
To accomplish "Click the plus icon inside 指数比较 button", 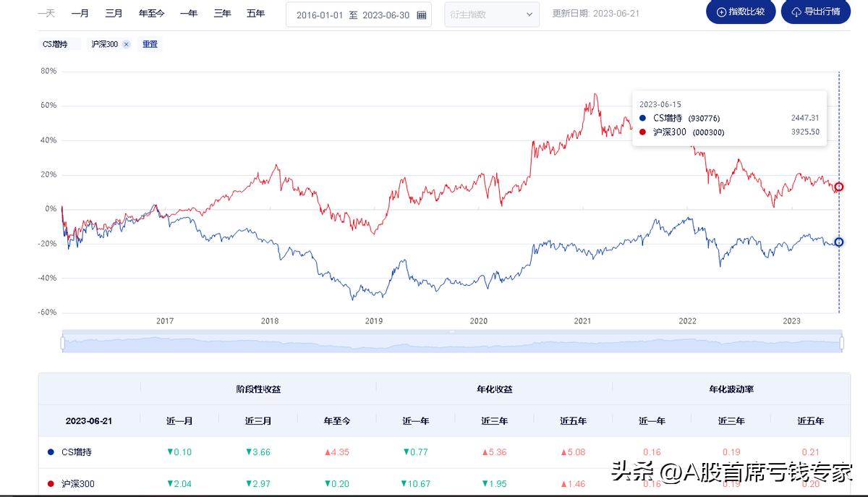I will pyautogui.click(x=721, y=12).
